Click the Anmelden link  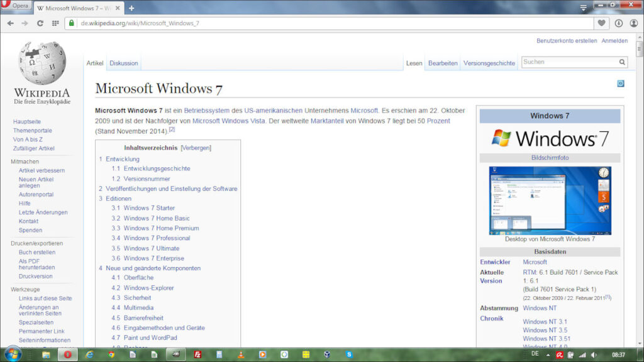614,41
